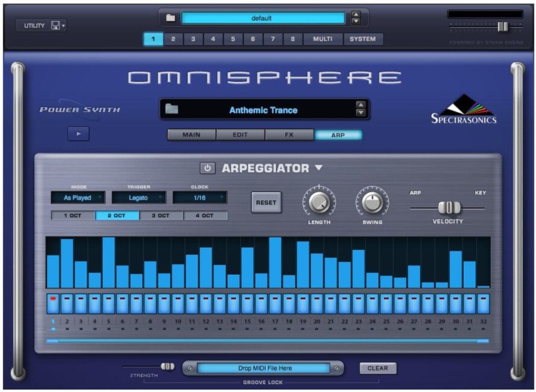
Task: Open the patch browser folder beside Anthemic Trance
Action: point(172,109)
